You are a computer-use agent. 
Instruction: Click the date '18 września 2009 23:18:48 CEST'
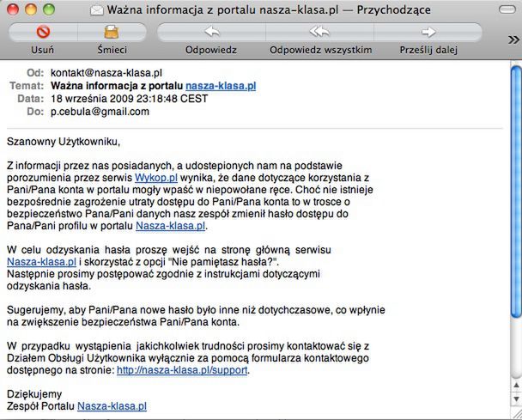[x=129, y=99]
